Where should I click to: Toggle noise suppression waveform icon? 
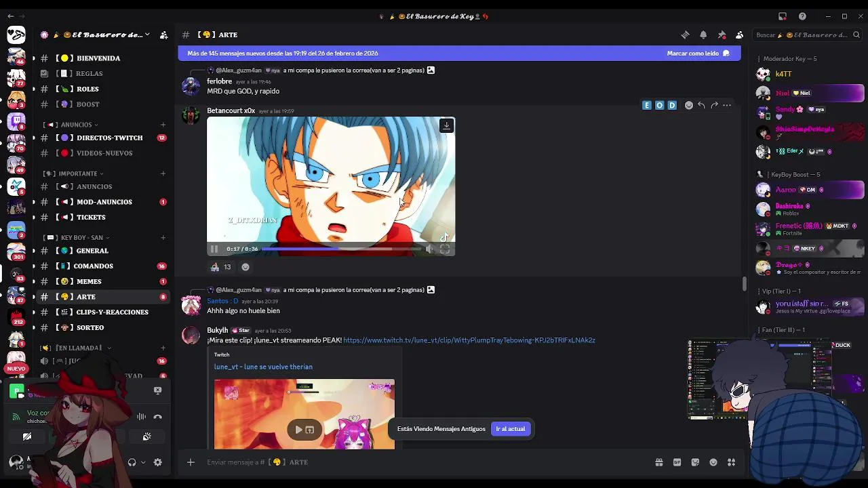click(141, 417)
